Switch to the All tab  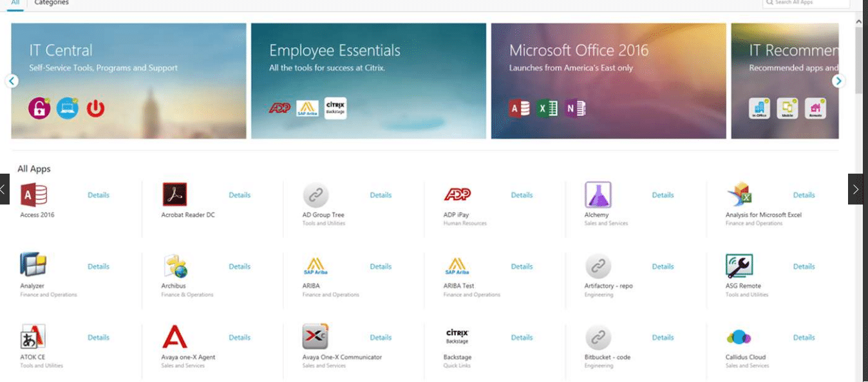coord(15,3)
